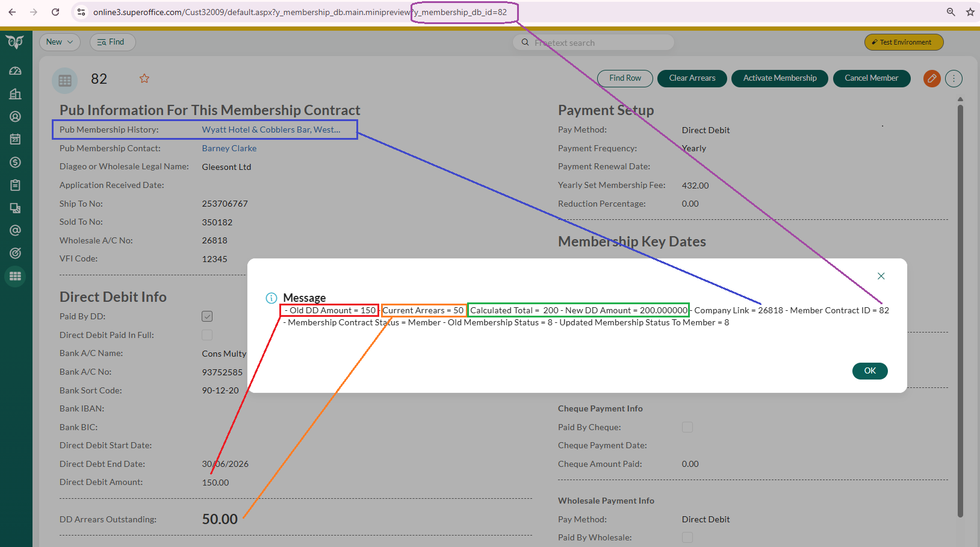980x547 pixels.
Task: Open the Company building icon in sidebar
Action: coord(16,94)
